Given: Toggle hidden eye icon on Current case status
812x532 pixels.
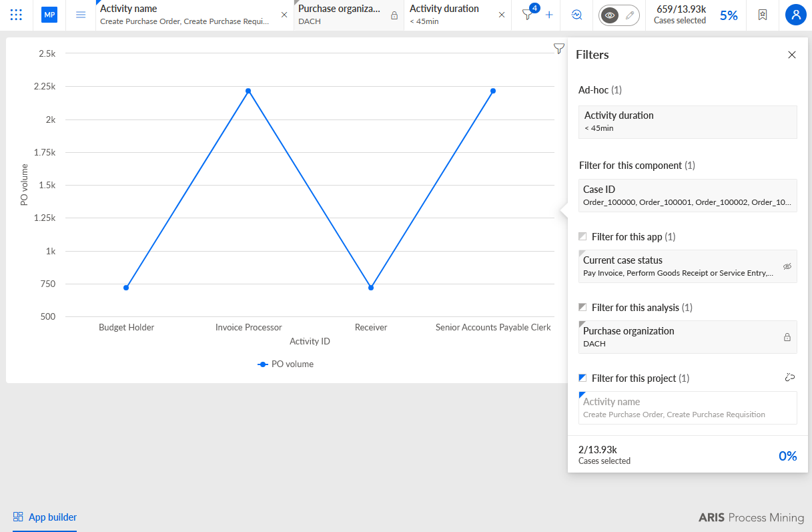Looking at the screenshot, I should click(x=787, y=266).
